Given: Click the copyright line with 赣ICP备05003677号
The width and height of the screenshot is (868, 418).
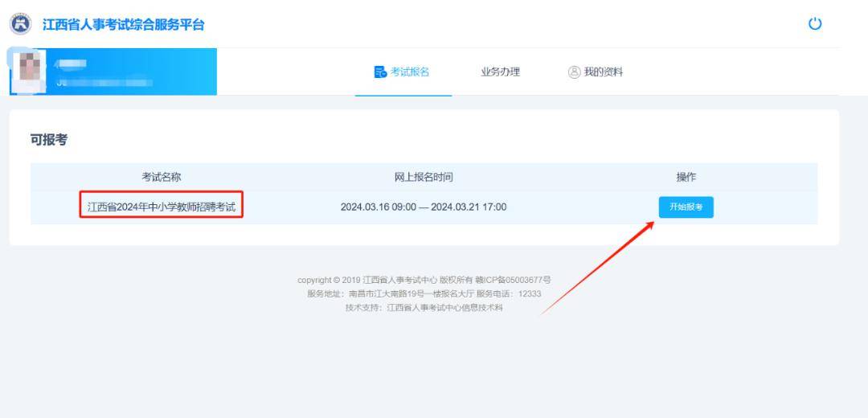Looking at the screenshot, I should 424,281.
